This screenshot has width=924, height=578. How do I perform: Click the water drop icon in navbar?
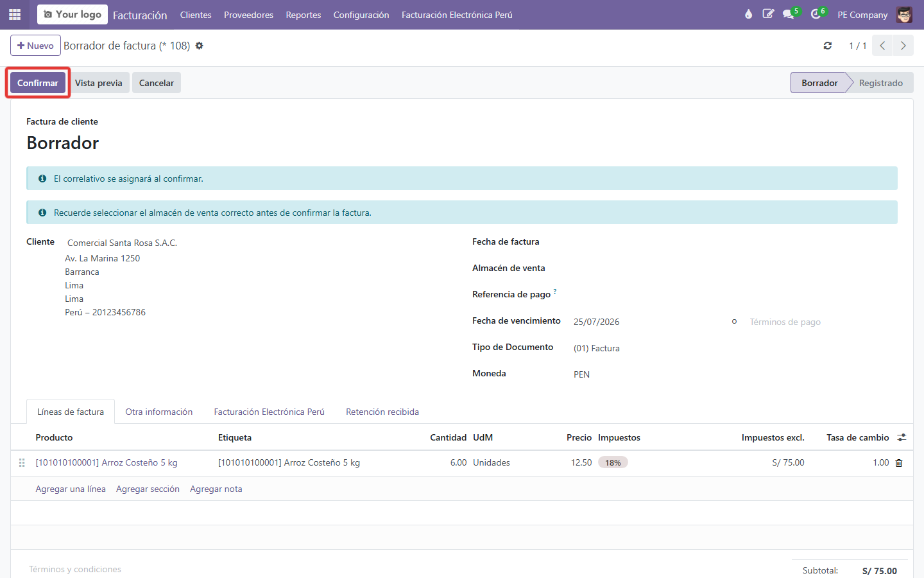(748, 14)
